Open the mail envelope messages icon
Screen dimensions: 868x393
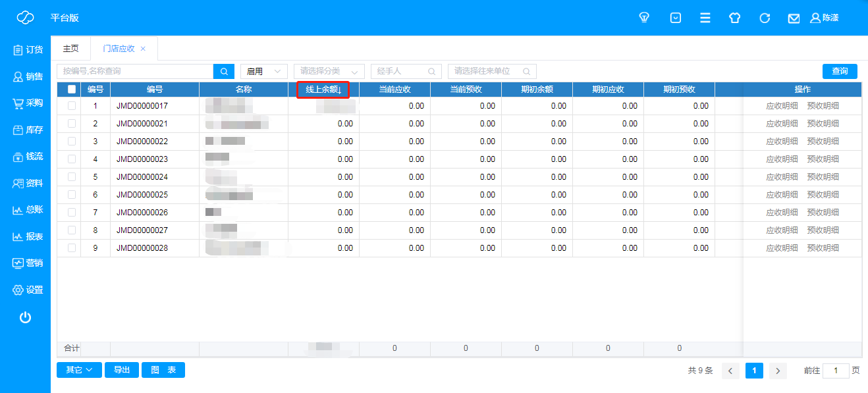tap(794, 18)
